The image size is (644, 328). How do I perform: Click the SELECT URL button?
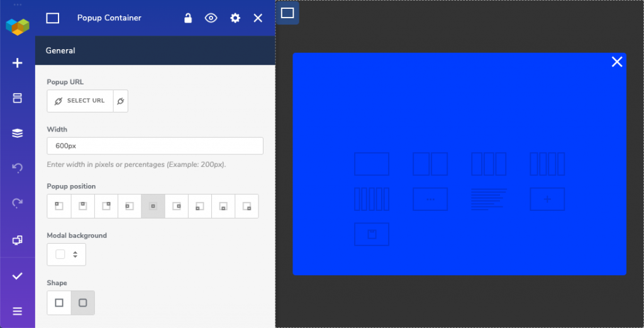coord(80,101)
